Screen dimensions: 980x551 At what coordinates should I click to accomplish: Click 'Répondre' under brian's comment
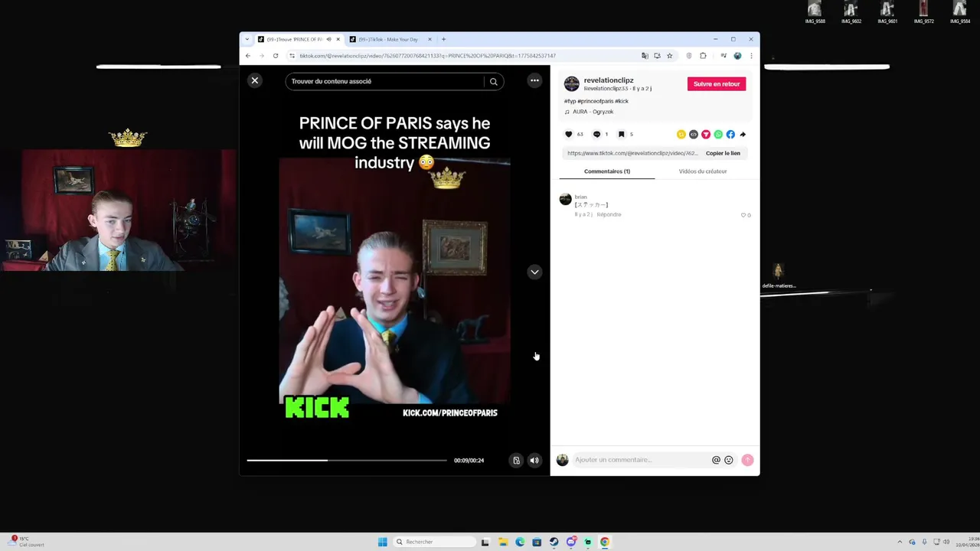(609, 214)
